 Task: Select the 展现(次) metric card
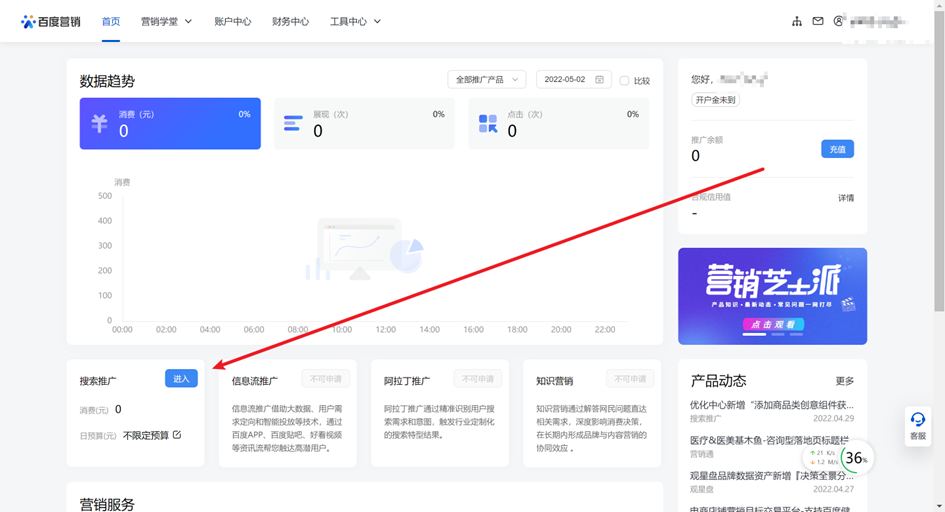click(365, 123)
